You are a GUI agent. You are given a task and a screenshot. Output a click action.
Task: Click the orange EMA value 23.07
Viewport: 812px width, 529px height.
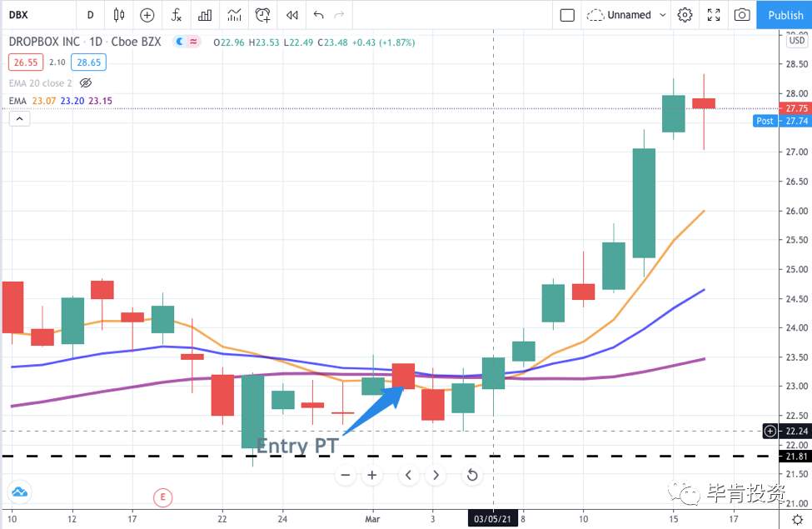point(44,101)
